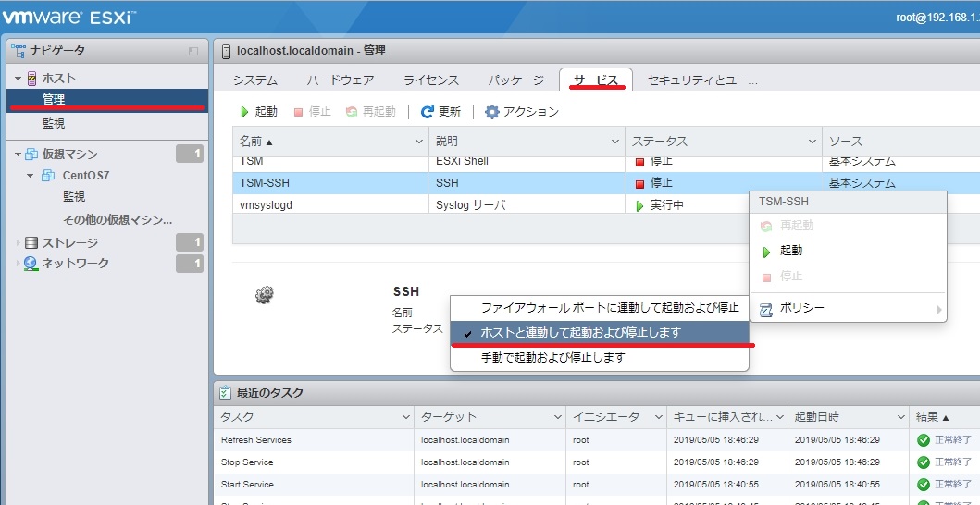Click the host (ホスト) server icon
Viewport: 980px width, 505px height.
pos(31,79)
